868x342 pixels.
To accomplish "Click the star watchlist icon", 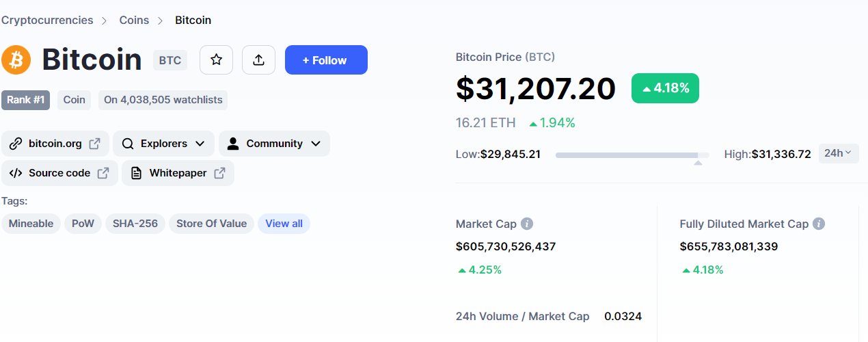I will click(x=216, y=60).
